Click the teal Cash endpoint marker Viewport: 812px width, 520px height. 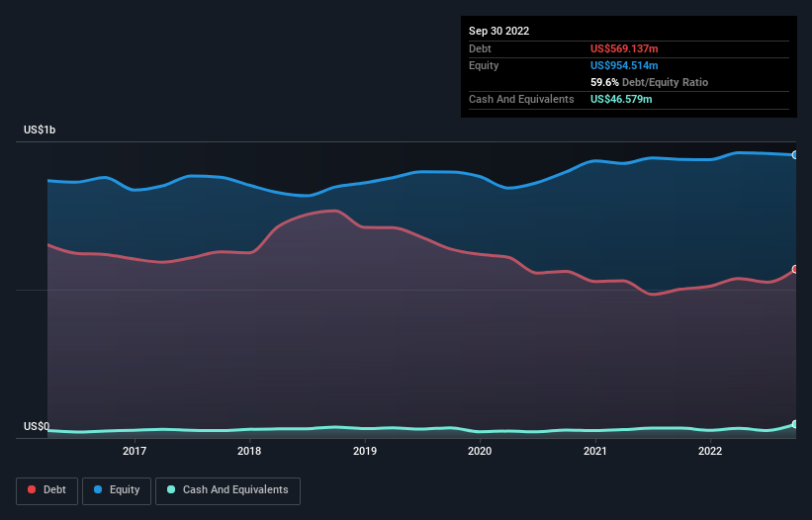pyautogui.click(x=795, y=424)
